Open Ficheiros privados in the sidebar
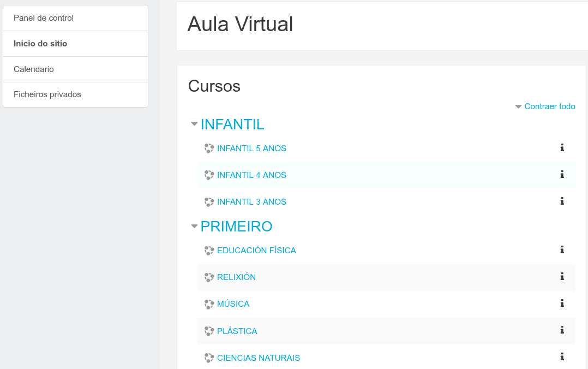 [x=47, y=94]
